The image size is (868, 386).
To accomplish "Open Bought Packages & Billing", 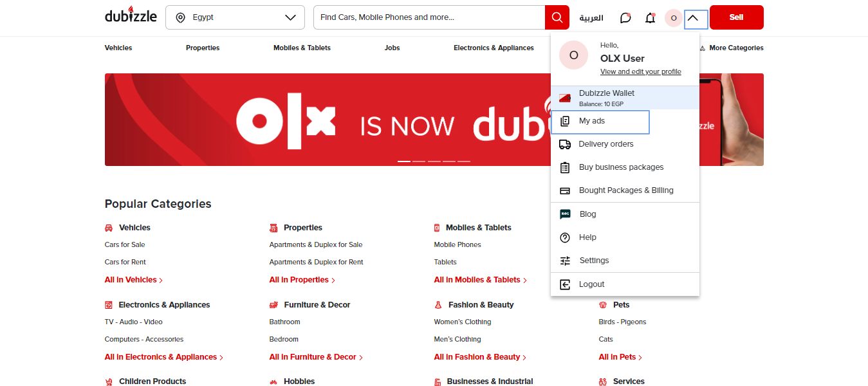I will tap(625, 190).
